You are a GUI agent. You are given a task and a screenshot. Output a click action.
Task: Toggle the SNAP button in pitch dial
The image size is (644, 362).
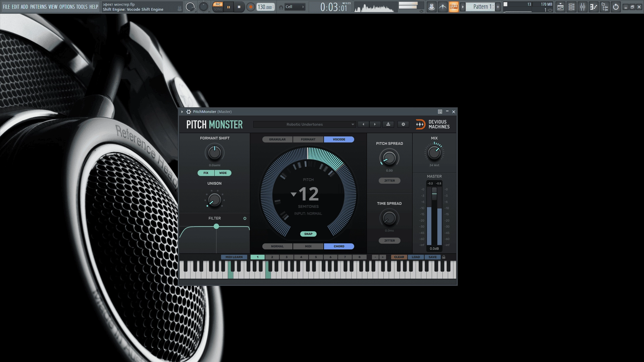[308, 234]
